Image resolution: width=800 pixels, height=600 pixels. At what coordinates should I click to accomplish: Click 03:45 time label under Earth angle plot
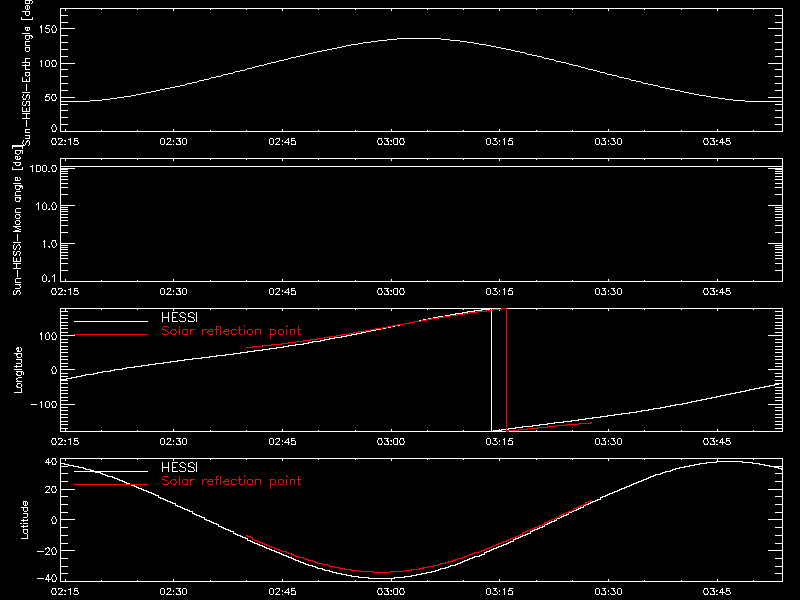(717, 141)
